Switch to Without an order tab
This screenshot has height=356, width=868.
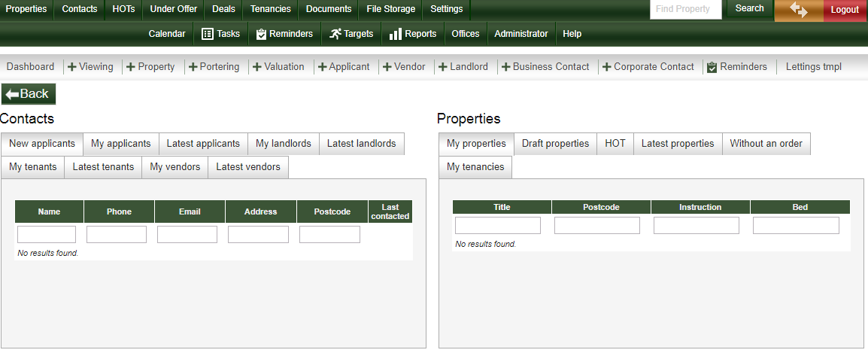point(766,144)
